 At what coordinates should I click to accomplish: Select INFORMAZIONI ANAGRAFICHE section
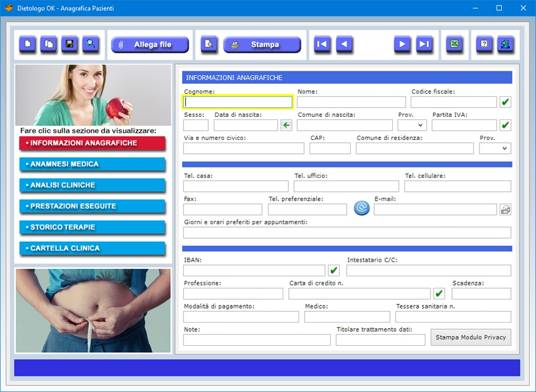(93, 143)
